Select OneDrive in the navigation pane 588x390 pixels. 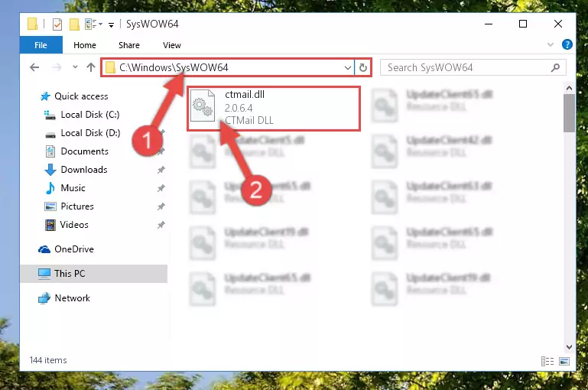pos(74,249)
